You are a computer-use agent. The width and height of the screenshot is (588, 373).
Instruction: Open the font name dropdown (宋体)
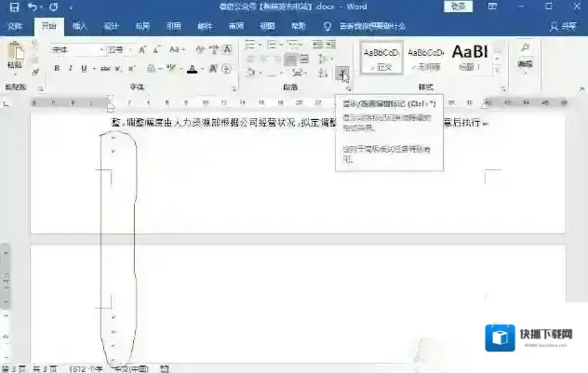click(x=78, y=49)
